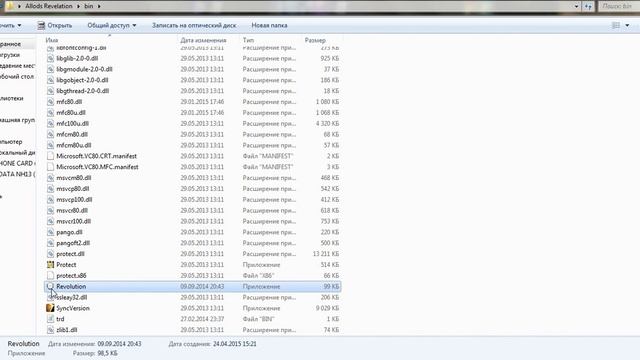Sort by the Тип column header
The width and height of the screenshot is (640, 360).
248,40
